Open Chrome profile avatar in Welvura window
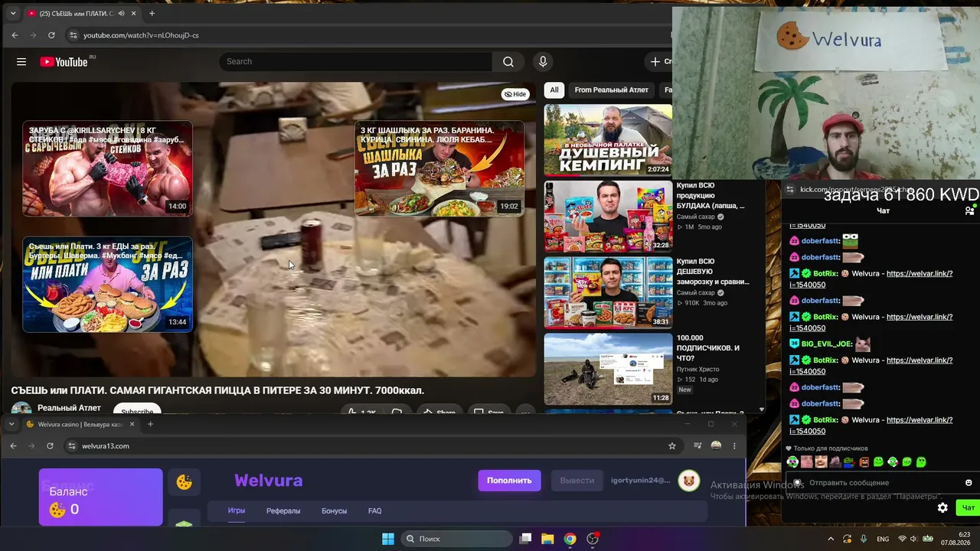Viewport: 980px width, 551px height. click(716, 446)
